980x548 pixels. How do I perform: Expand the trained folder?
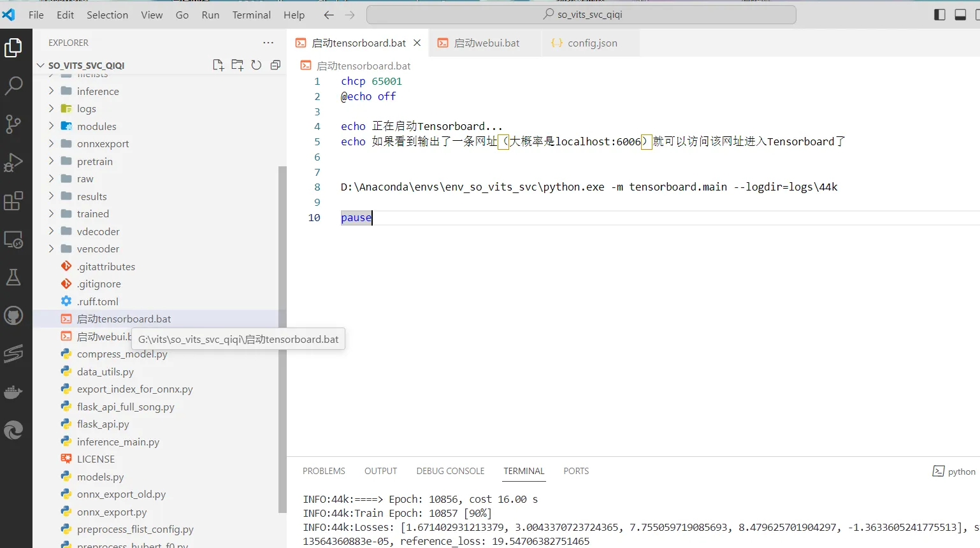pyautogui.click(x=51, y=213)
